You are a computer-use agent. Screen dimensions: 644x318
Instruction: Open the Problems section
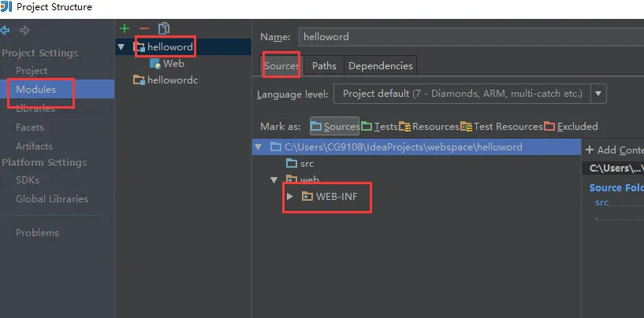[x=37, y=233]
